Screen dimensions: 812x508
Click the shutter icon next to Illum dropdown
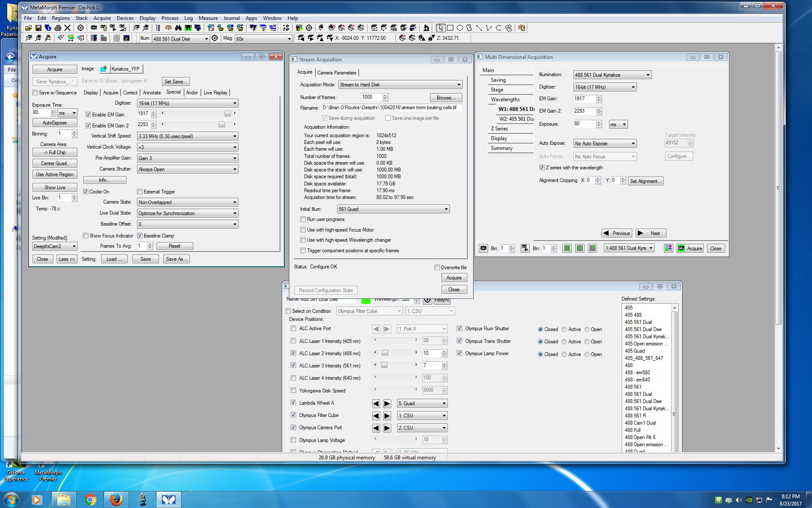215,38
